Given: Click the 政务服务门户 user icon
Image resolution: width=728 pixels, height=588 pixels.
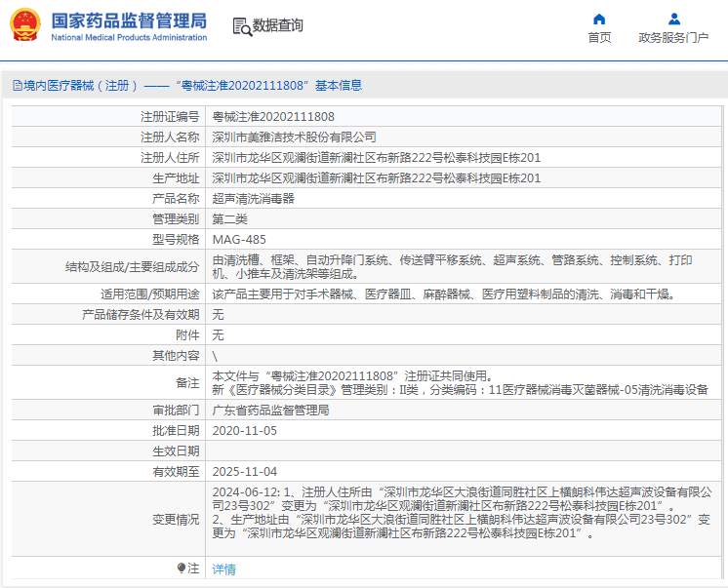Looking at the screenshot, I should click(x=674, y=20).
